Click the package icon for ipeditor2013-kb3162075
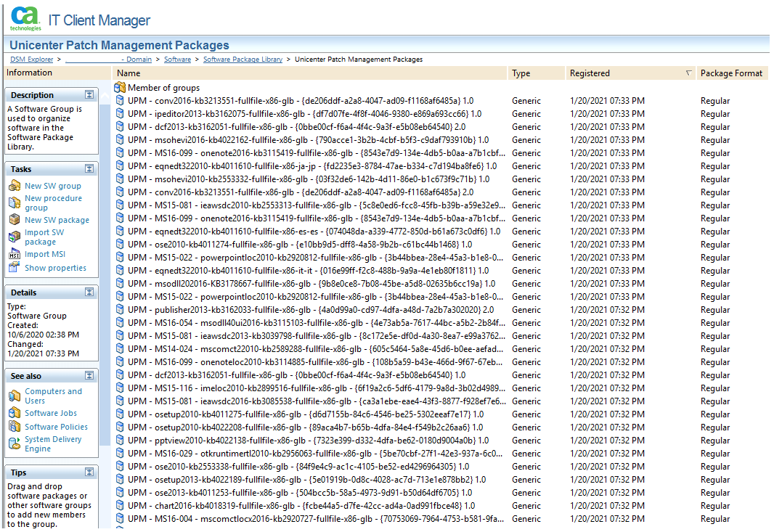This screenshot has height=532, width=774. 120,113
